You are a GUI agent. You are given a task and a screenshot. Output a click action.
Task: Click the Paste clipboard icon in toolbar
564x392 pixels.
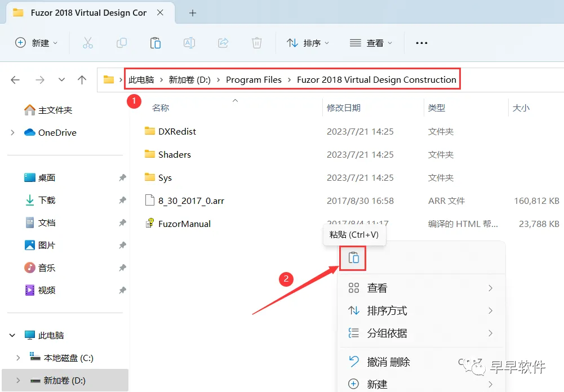tap(156, 43)
